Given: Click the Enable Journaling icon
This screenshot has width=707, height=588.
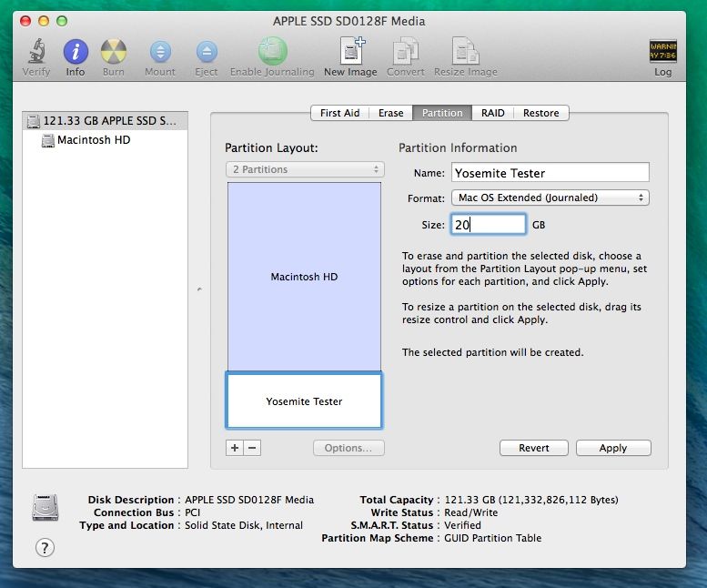Looking at the screenshot, I should click(272, 52).
